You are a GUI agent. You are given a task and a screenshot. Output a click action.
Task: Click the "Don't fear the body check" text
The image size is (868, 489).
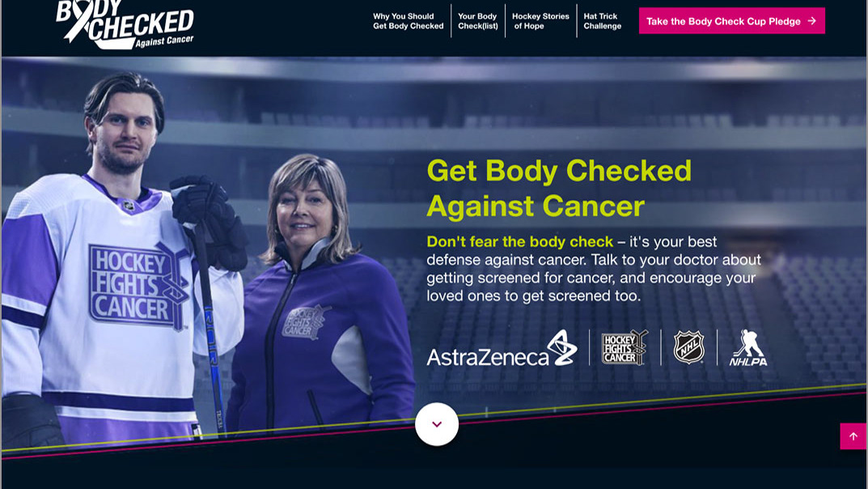point(520,241)
